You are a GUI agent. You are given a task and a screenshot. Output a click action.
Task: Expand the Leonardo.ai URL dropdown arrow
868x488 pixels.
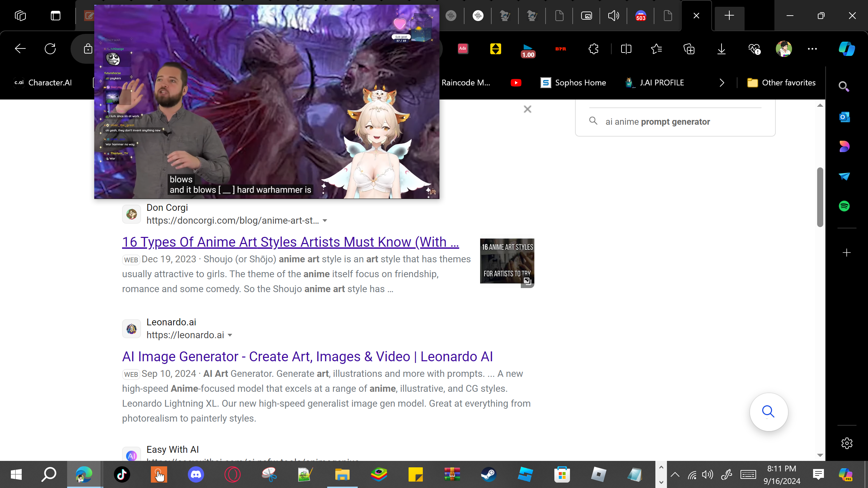(x=230, y=335)
